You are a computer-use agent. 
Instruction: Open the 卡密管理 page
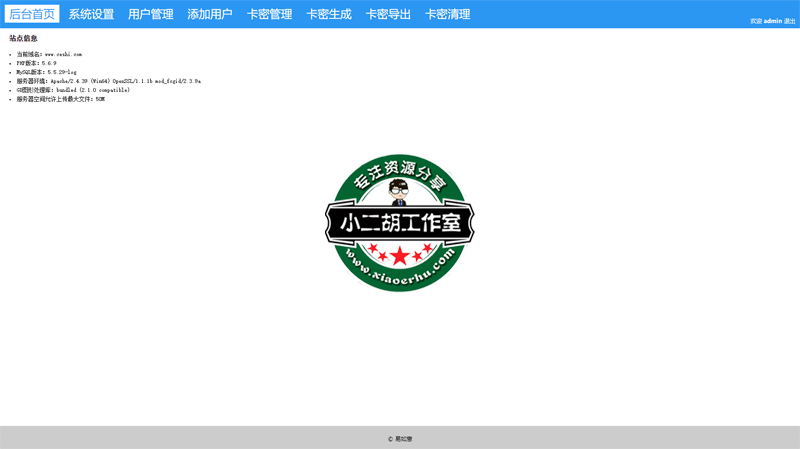(x=270, y=14)
